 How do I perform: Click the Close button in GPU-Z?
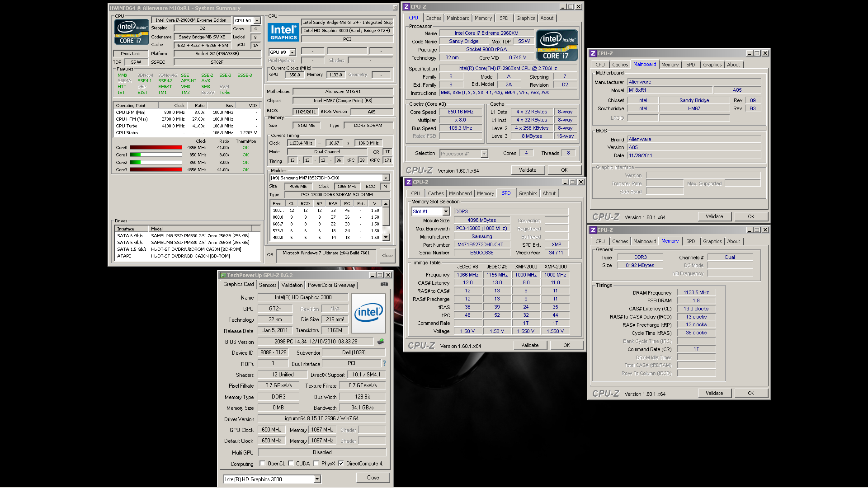click(373, 478)
